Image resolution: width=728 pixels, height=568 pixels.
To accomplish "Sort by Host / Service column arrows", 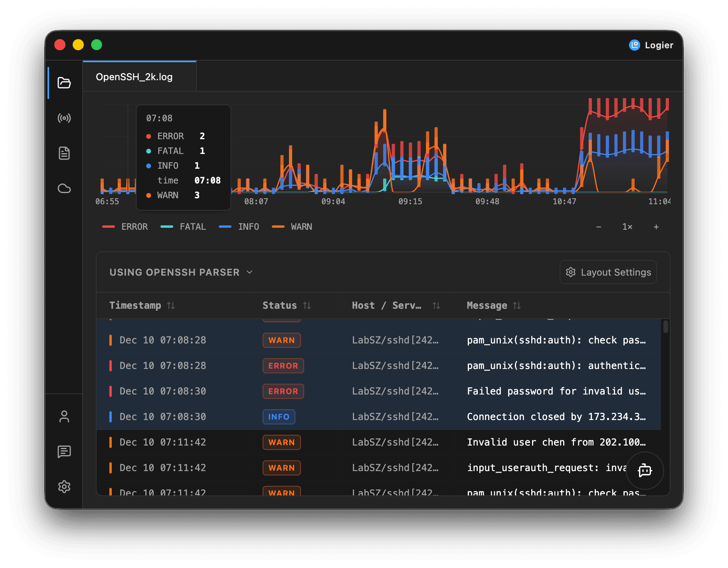I will pyautogui.click(x=436, y=306).
